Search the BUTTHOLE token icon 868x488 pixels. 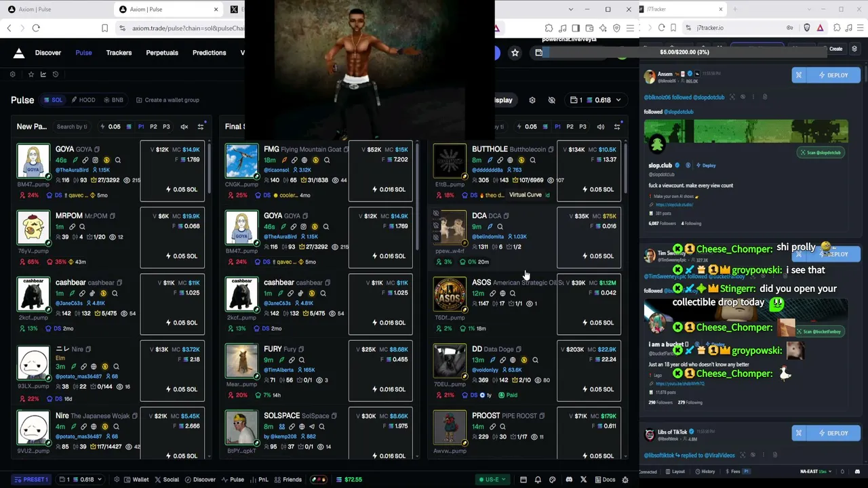(532, 161)
